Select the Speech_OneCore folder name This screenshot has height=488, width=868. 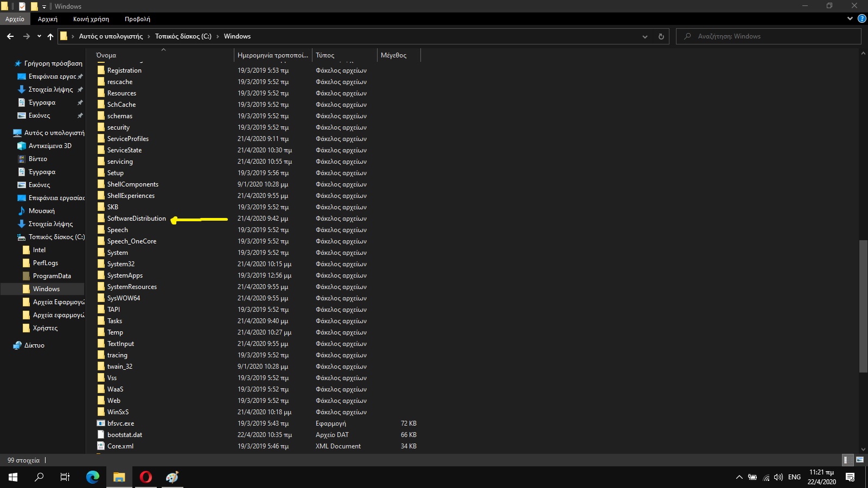pyautogui.click(x=132, y=241)
